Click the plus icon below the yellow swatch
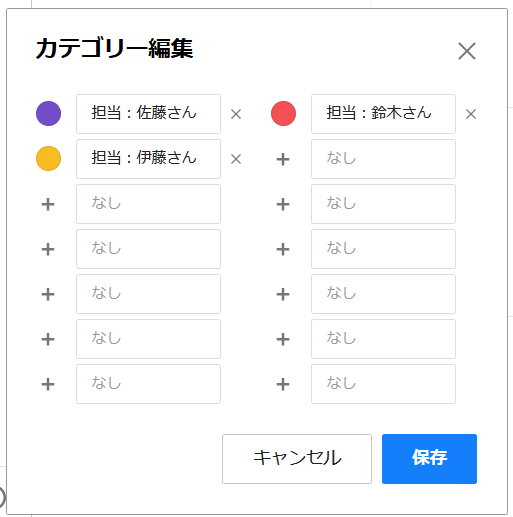Image resolution: width=513 pixels, height=517 pixels. pos(48,204)
